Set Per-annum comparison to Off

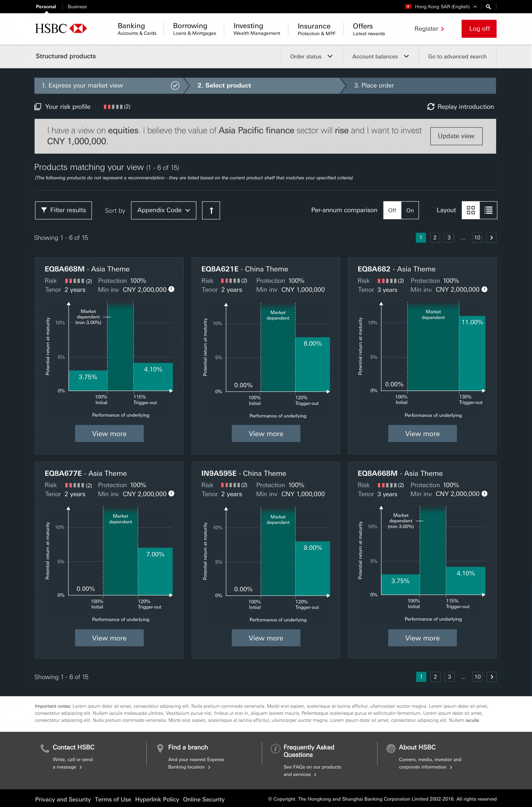(x=392, y=210)
